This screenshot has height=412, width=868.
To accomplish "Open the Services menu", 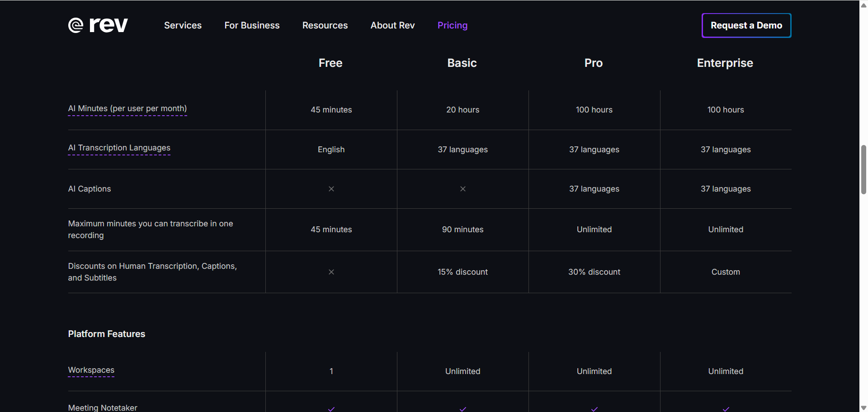I will tap(183, 25).
